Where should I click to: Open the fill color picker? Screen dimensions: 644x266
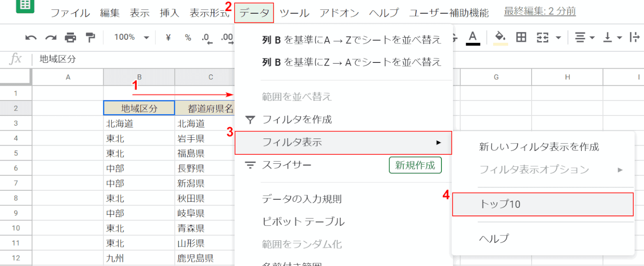click(500, 38)
